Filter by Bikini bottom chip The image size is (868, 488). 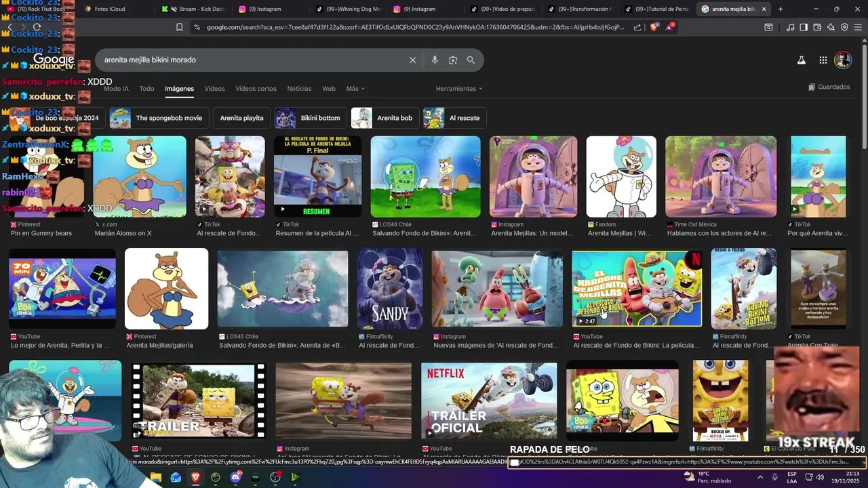click(310, 118)
